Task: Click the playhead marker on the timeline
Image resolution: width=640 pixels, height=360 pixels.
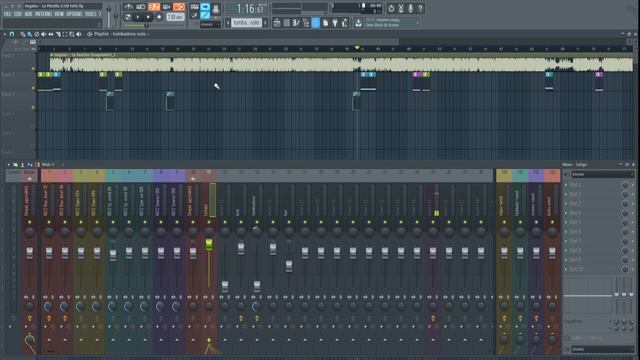Action: point(357,48)
